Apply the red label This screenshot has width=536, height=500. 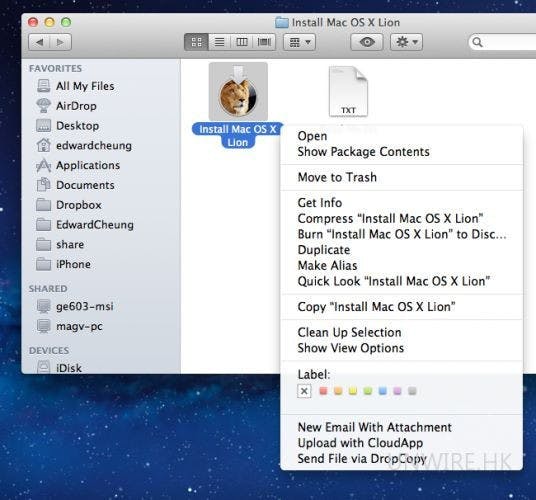click(x=323, y=391)
